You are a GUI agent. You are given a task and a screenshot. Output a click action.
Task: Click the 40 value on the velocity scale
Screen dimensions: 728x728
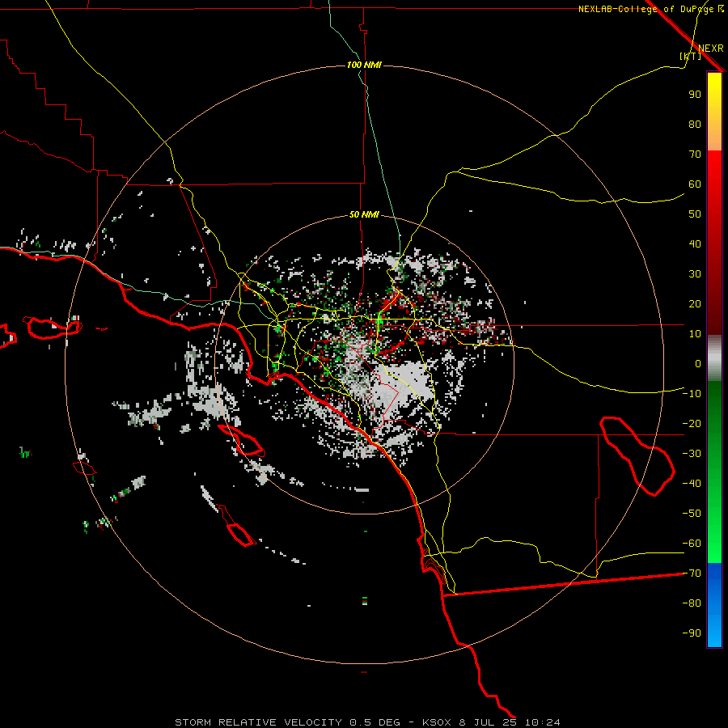695,244
